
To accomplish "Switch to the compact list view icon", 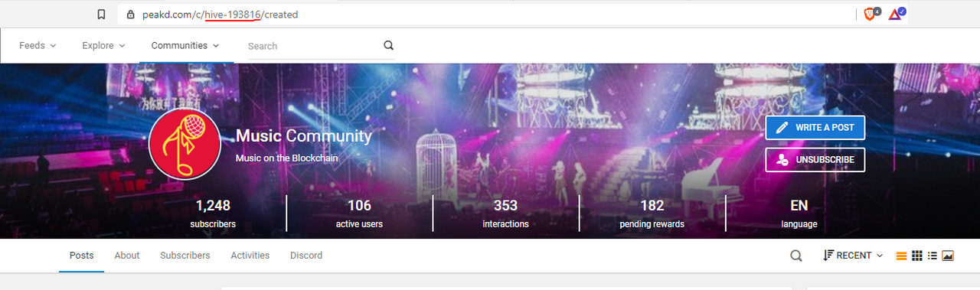I will pyautogui.click(x=933, y=256).
